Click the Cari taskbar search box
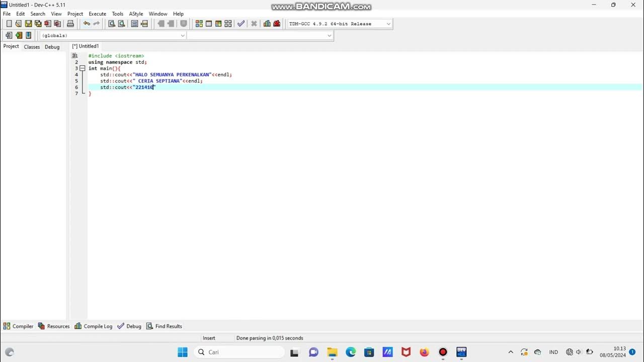The image size is (644, 362). (x=238, y=352)
